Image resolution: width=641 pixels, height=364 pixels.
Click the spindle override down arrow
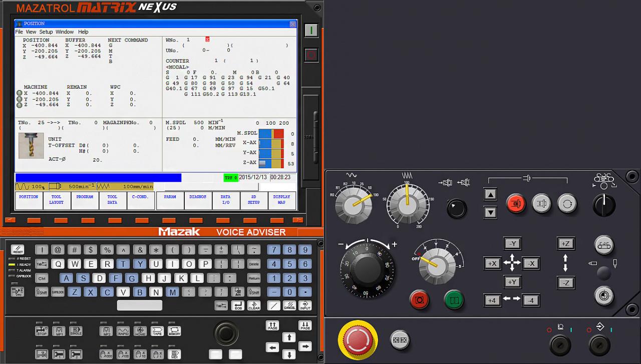click(490, 212)
